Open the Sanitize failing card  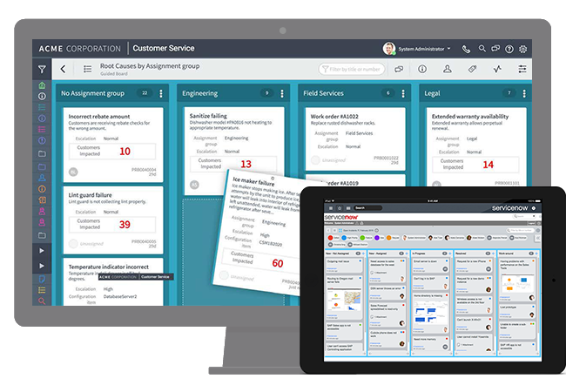[x=234, y=152]
